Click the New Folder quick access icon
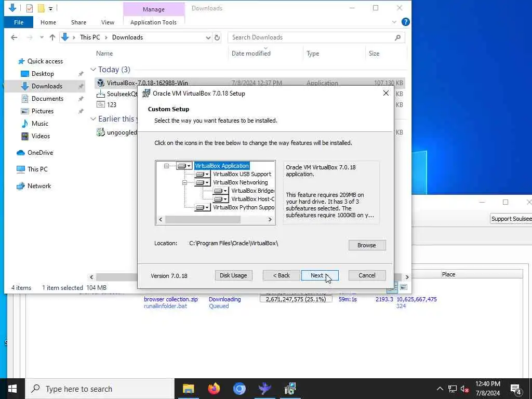 pos(41,8)
